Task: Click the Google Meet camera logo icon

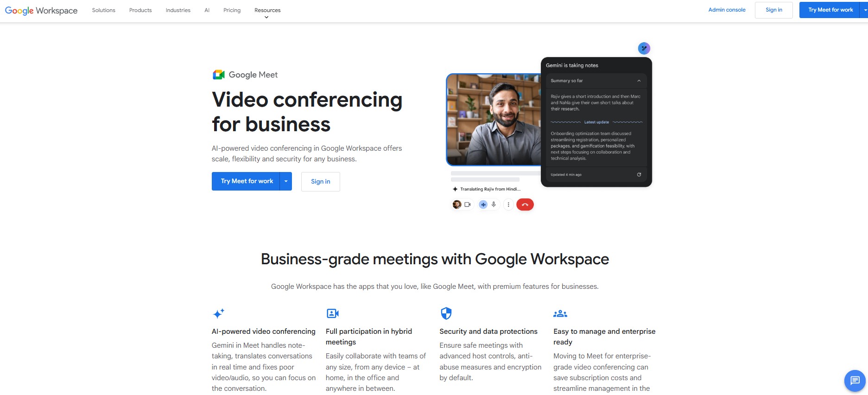Action: (x=218, y=75)
